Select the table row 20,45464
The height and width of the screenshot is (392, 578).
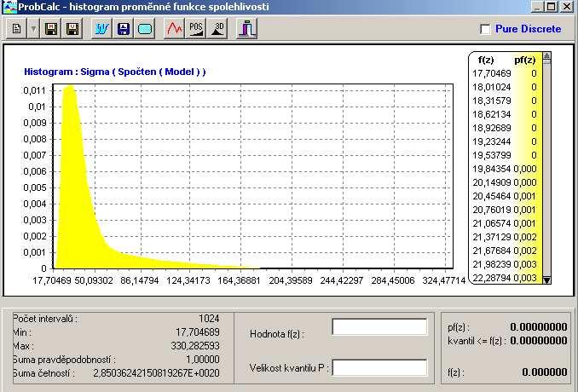tap(505, 196)
